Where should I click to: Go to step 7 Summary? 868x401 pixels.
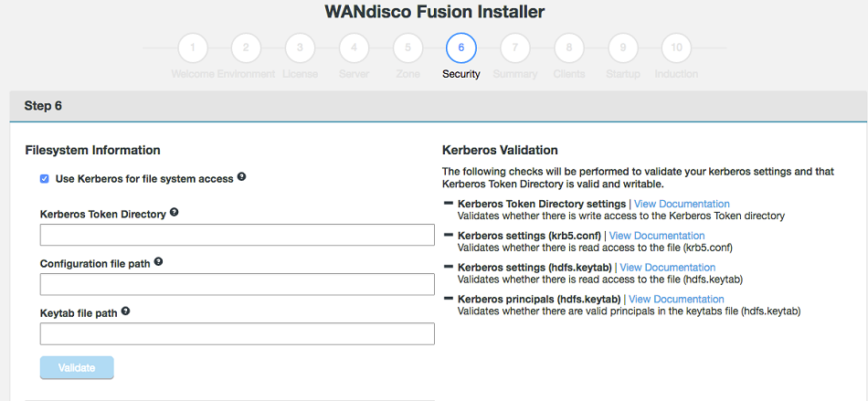(514, 48)
